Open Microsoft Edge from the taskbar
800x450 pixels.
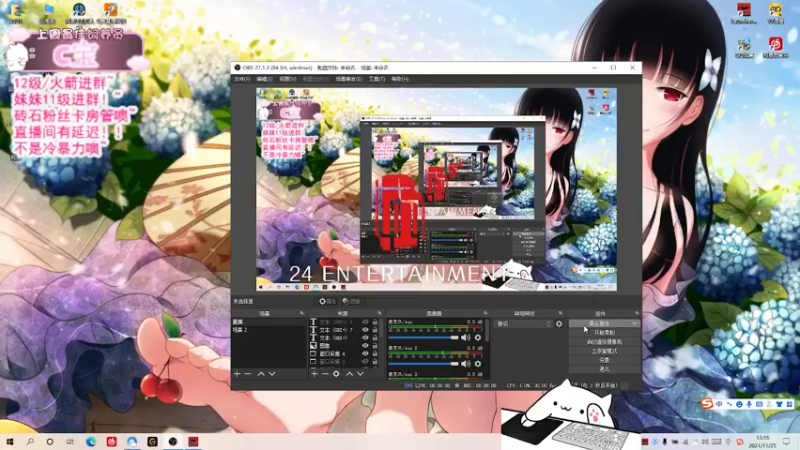91,441
